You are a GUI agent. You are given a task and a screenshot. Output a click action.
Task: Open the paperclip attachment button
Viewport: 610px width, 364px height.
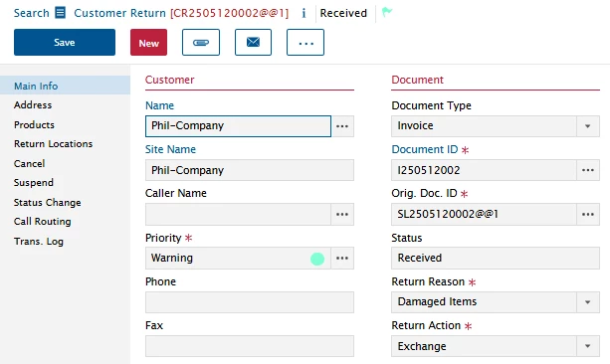(x=201, y=43)
